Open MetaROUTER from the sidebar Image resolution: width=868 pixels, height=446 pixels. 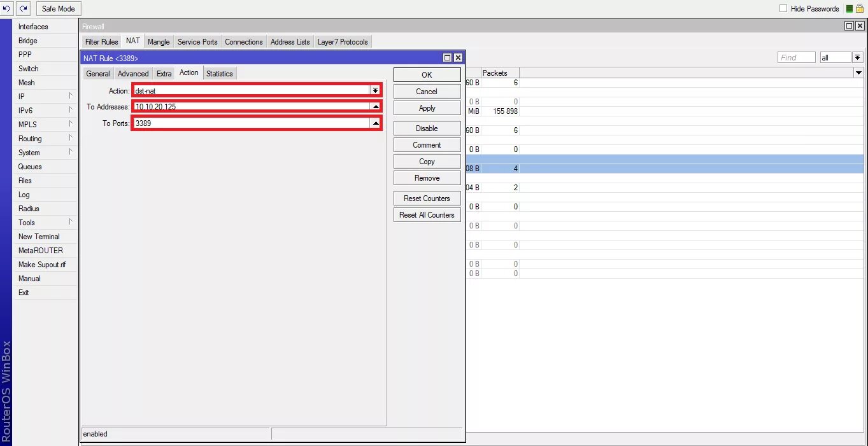click(45, 251)
